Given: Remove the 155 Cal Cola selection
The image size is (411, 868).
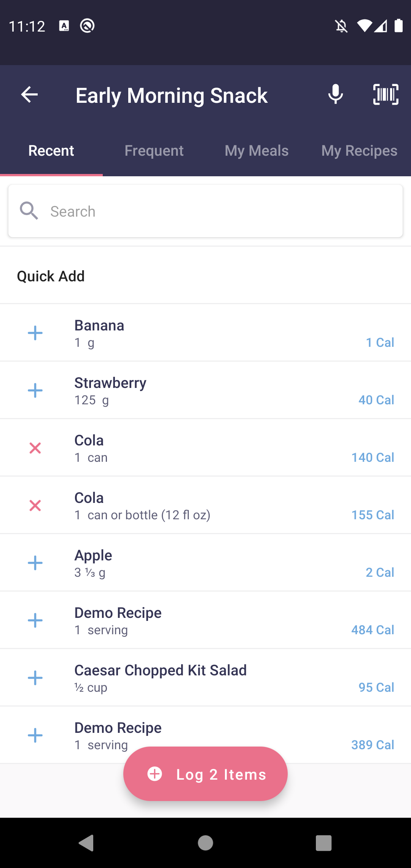Looking at the screenshot, I should tap(35, 506).
